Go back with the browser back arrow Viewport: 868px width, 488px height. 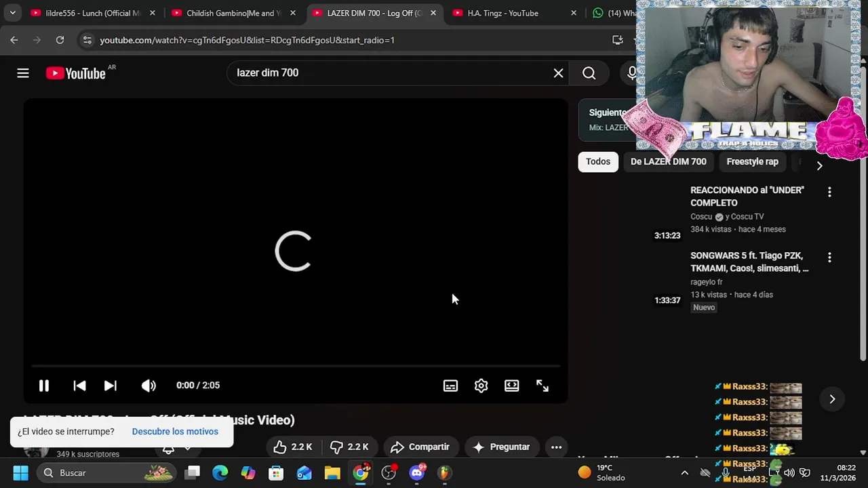(x=14, y=40)
